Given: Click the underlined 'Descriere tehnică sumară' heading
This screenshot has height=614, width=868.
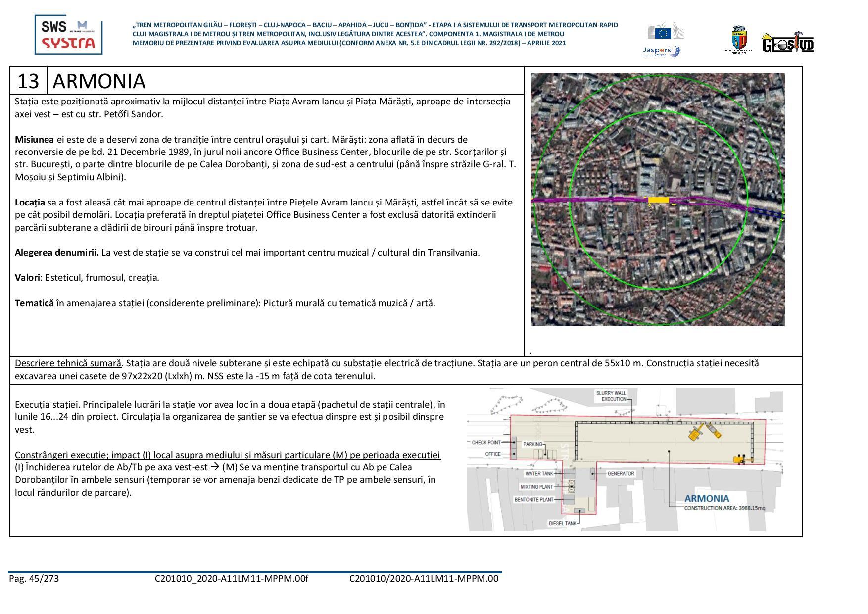Looking at the screenshot, I should click(68, 363).
